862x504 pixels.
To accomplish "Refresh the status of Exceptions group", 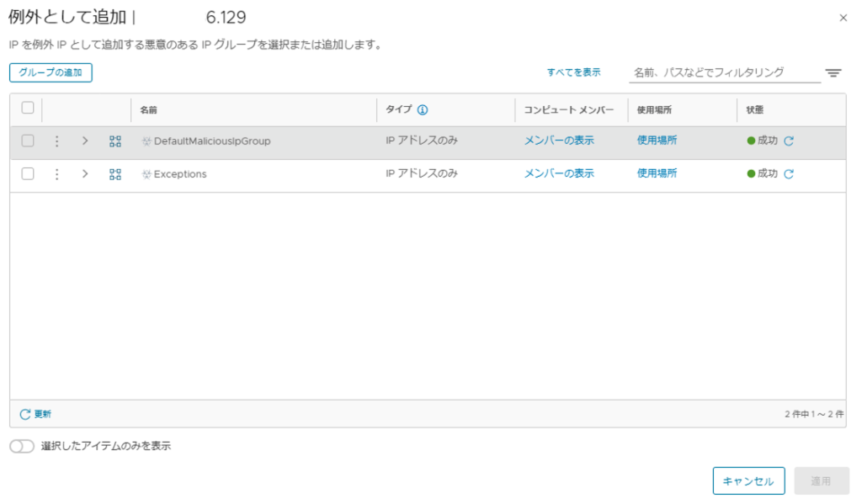I will (789, 173).
